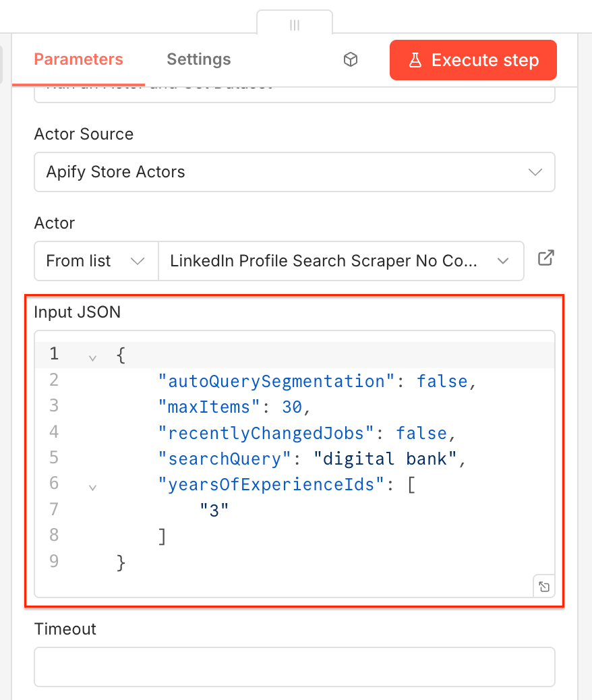592x700 pixels.
Task: Expand the "From list" dropdown
Action: (x=96, y=261)
